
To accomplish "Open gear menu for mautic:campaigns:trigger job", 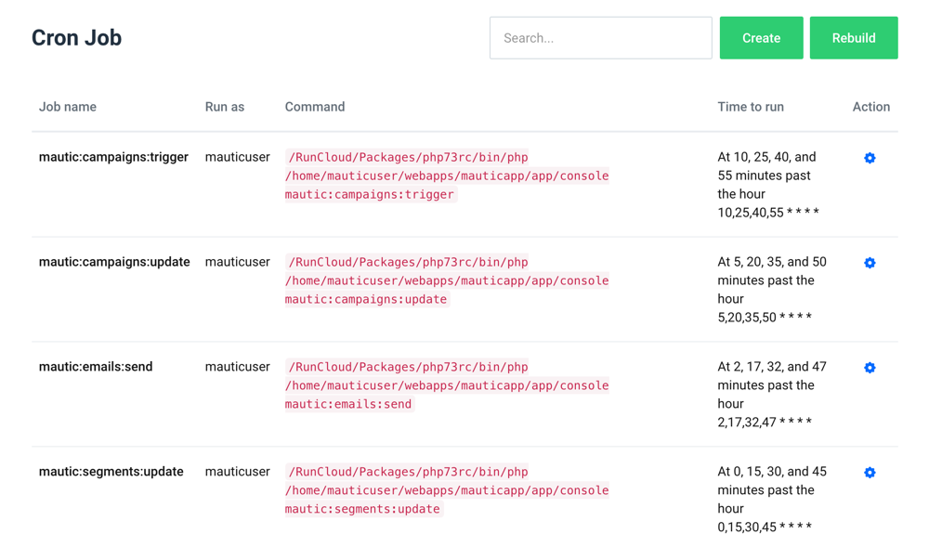I will coord(870,158).
